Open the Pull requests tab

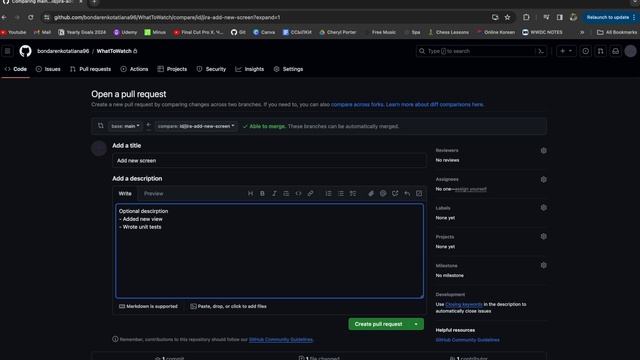click(90, 69)
